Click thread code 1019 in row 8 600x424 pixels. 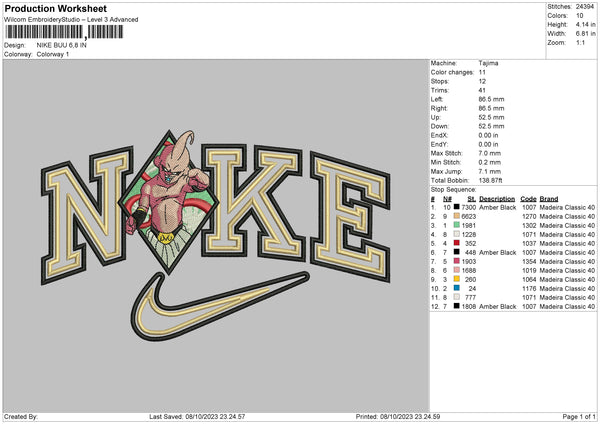[x=529, y=270]
